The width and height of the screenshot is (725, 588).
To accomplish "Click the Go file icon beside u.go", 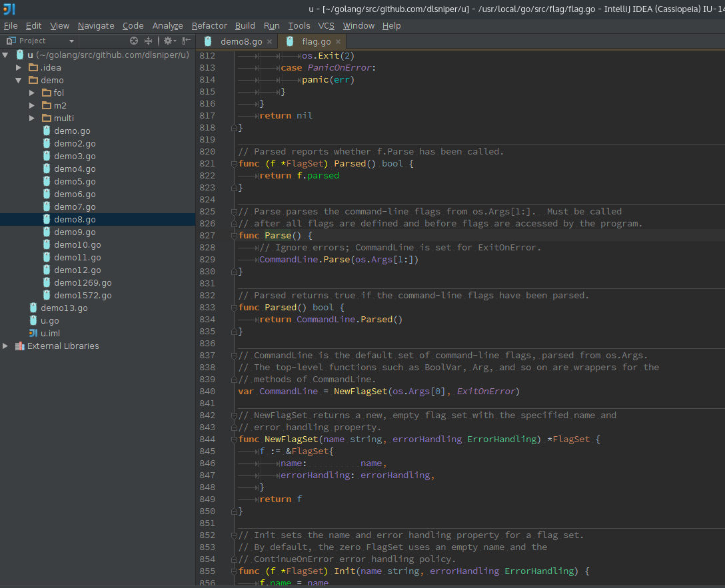I will coord(33,320).
